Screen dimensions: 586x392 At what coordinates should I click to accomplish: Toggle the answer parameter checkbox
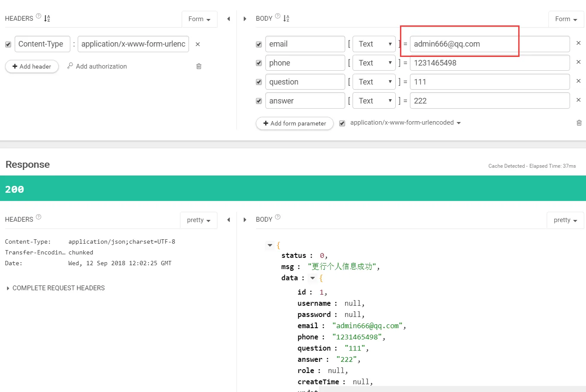click(x=259, y=101)
